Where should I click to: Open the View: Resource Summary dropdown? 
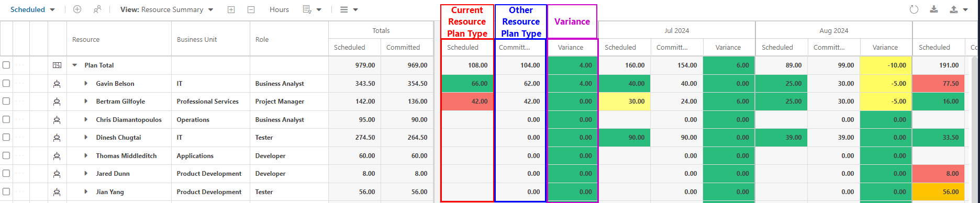[166, 9]
